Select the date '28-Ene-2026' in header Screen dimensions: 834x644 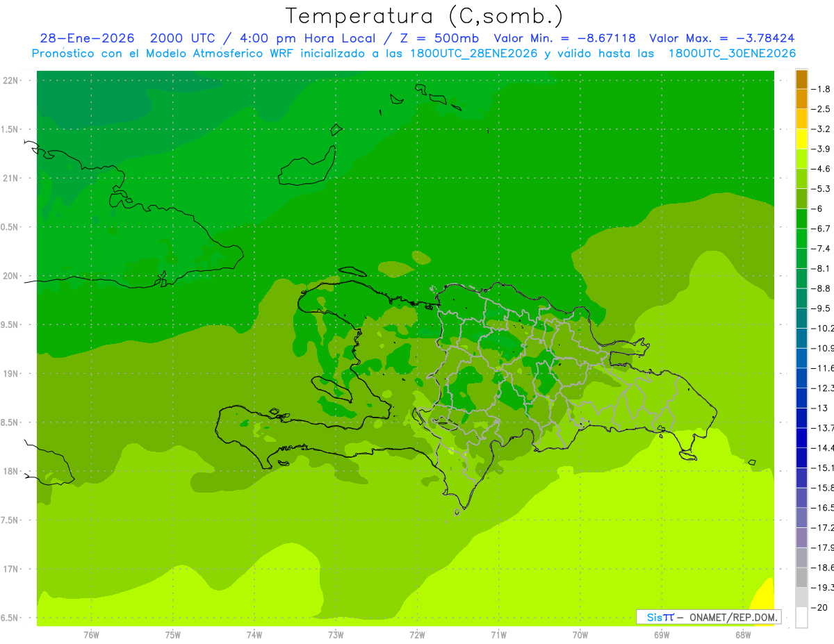[x=88, y=39]
